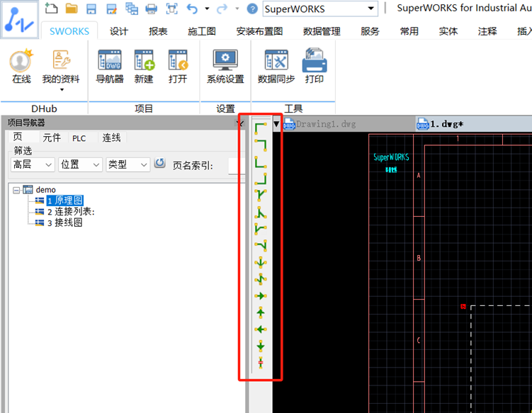Select the green right-pointing arrow connection
Image resolution: width=532 pixels, height=413 pixels.
point(261,296)
